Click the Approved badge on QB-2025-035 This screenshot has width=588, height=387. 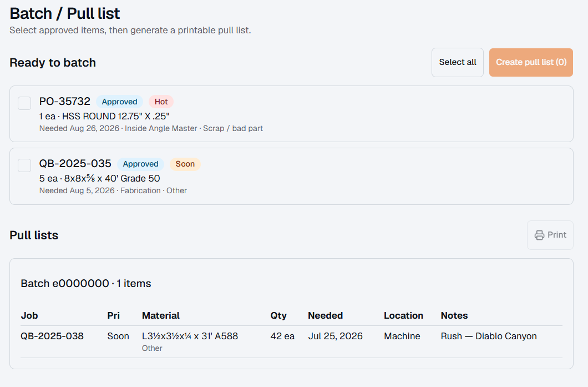click(141, 164)
